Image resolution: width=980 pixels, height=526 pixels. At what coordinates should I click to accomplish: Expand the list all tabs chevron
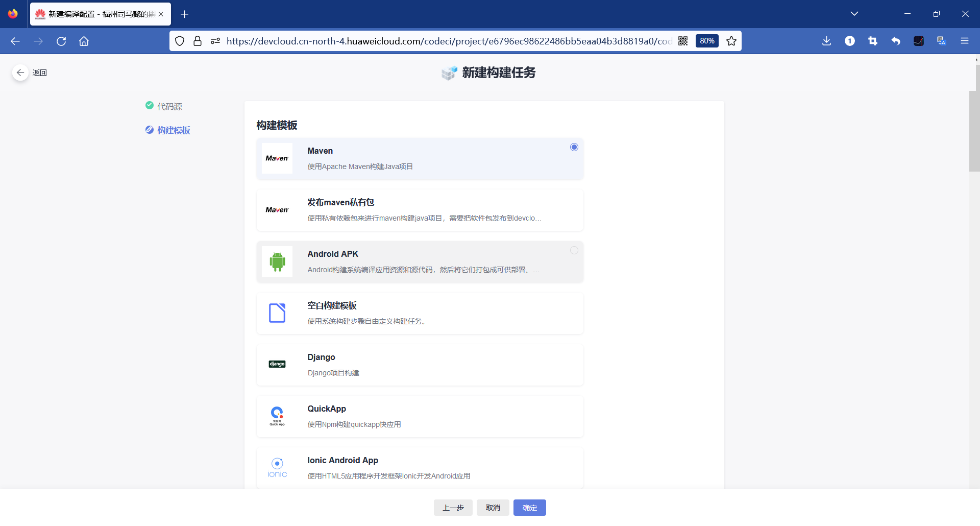click(854, 14)
